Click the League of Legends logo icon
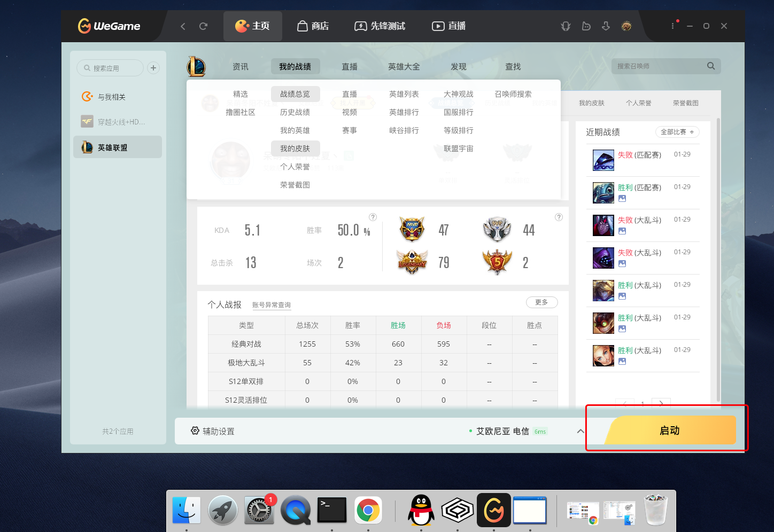Image resolution: width=774 pixels, height=532 pixels. (x=196, y=67)
